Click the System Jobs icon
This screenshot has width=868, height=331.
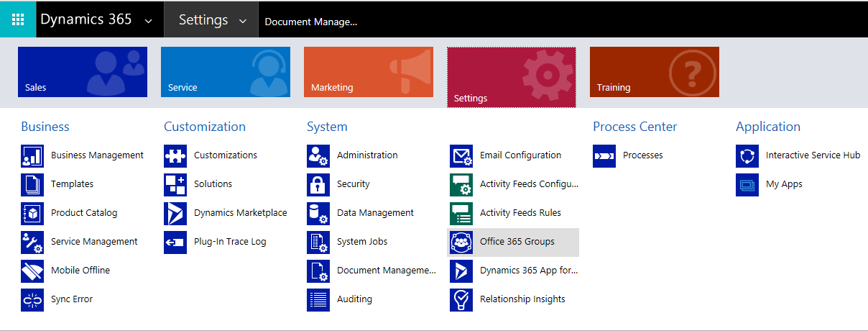(318, 242)
